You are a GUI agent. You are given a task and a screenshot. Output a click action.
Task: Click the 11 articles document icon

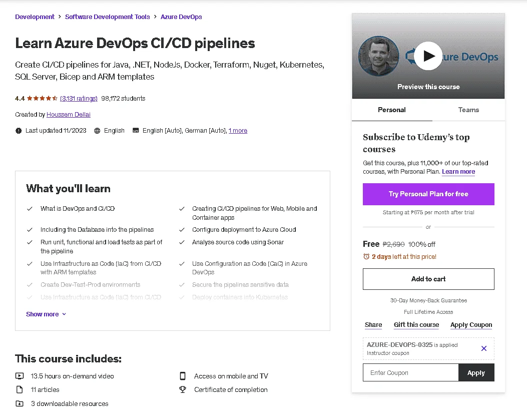click(x=20, y=389)
